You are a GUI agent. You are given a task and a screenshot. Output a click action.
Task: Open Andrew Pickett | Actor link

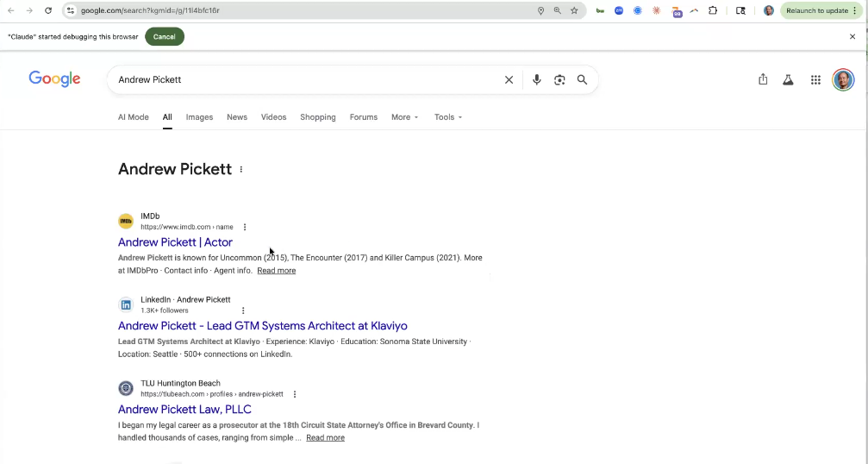point(175,242)
